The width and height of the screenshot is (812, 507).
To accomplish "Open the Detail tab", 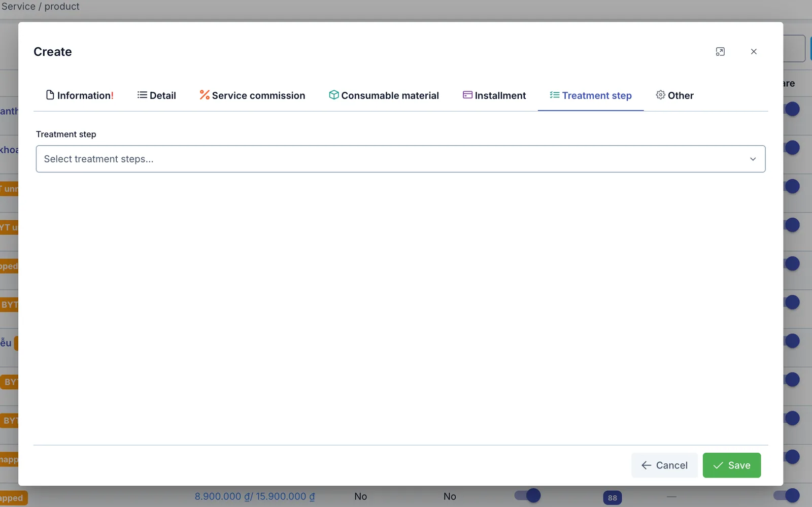I will pos(156,95).
